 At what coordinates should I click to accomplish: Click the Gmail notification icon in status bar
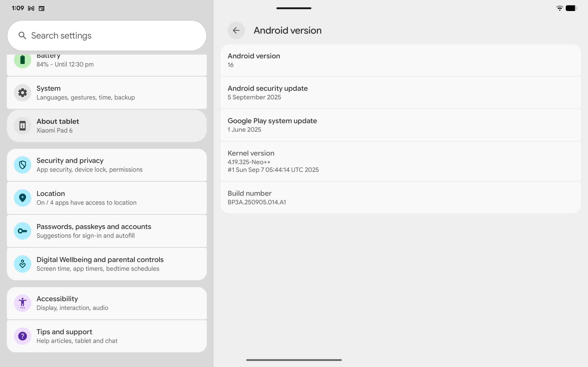tap(31, 8)
